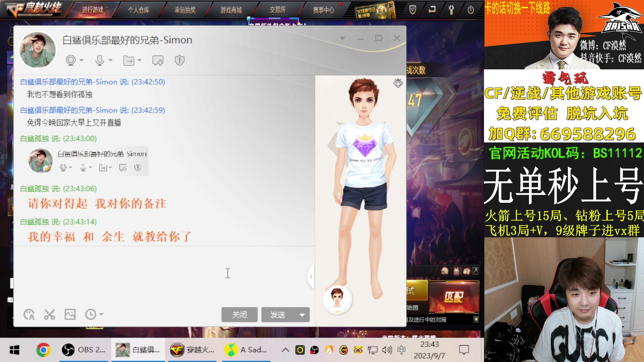Expand the message history dropdown arrow

[x=101, y=314]
